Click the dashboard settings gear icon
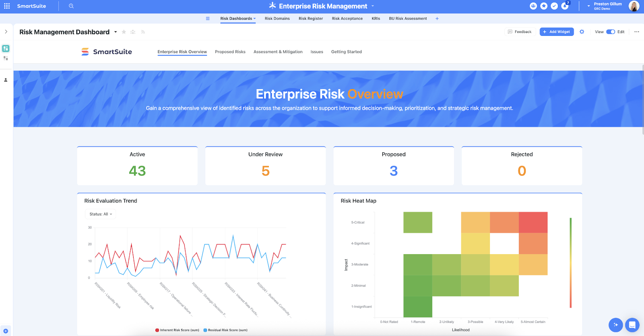This screenshot has height=336, width=644. (x=582, y=32)
